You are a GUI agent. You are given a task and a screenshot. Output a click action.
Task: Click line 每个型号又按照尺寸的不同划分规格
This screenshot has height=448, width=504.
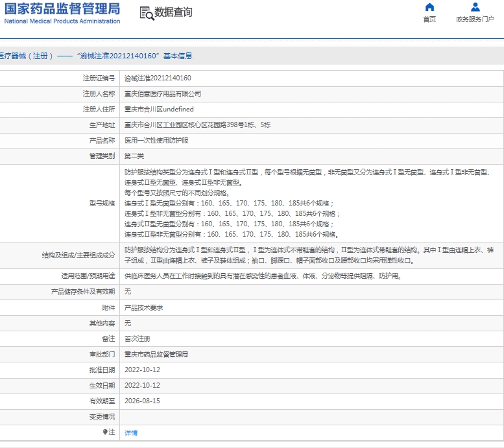177,193
